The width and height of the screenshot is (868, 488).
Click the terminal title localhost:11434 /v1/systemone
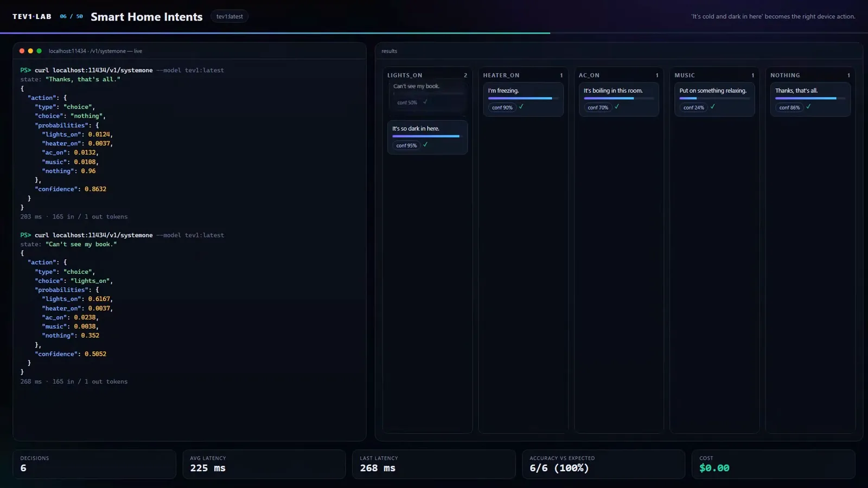point(95,51)
